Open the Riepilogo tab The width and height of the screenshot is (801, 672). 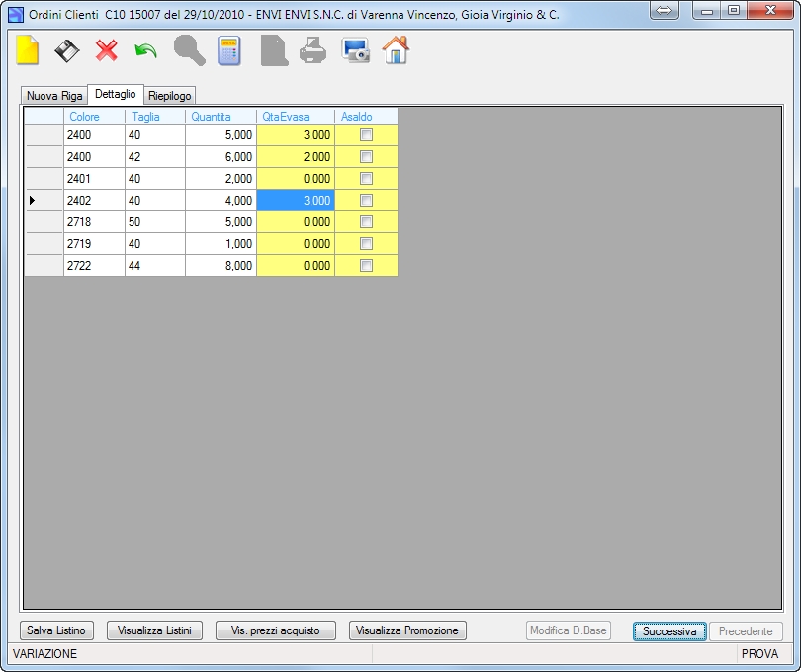[170, 96]
